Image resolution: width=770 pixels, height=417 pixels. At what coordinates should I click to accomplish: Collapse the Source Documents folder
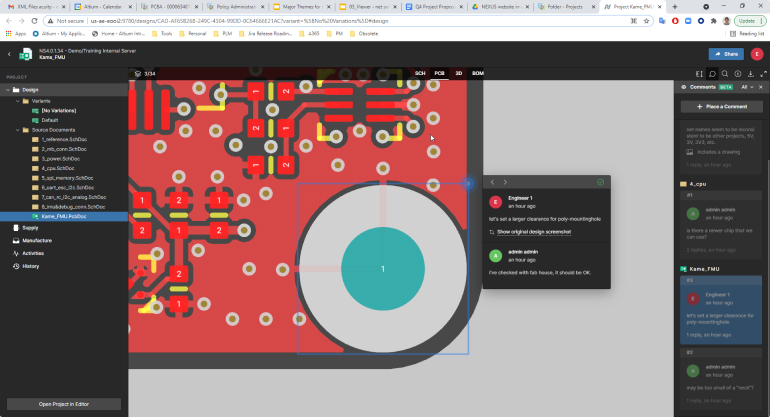point(20,129)
